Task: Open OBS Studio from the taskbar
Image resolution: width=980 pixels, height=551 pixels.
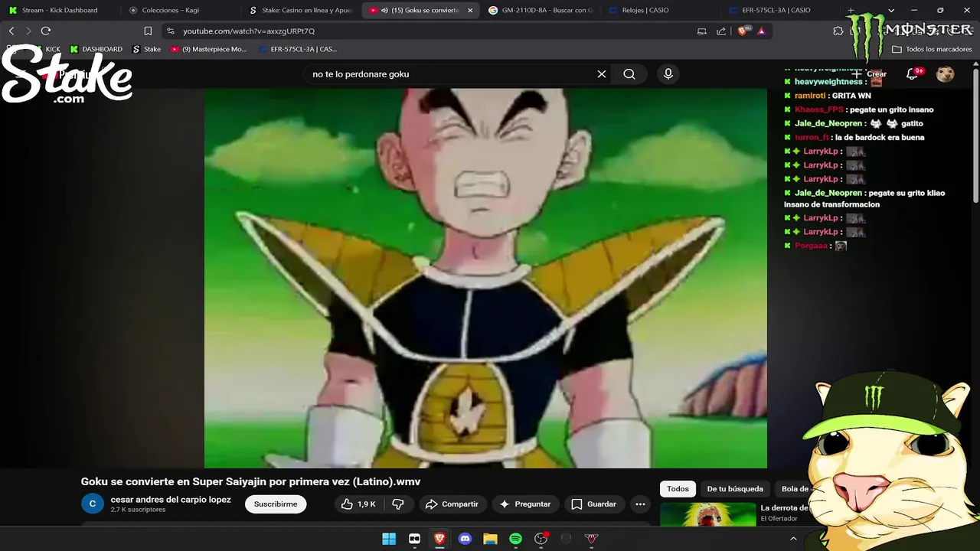Action: pos(541,539)
